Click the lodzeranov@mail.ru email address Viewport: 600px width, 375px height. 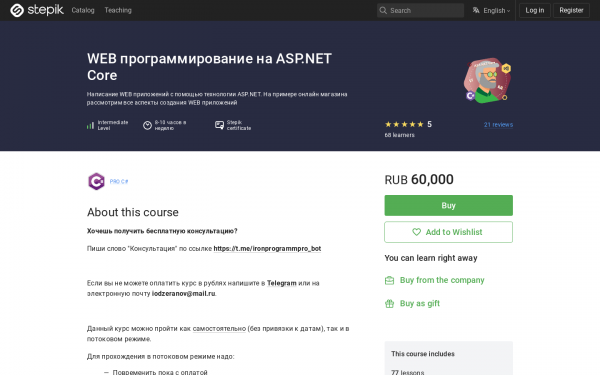pyautogui.click(x=184, y=293)
